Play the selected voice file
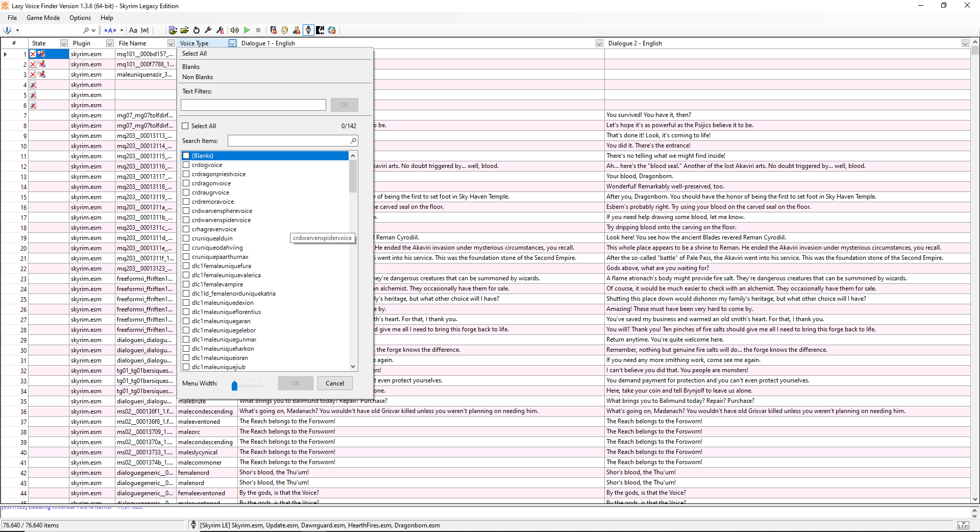 coord(247,30)
